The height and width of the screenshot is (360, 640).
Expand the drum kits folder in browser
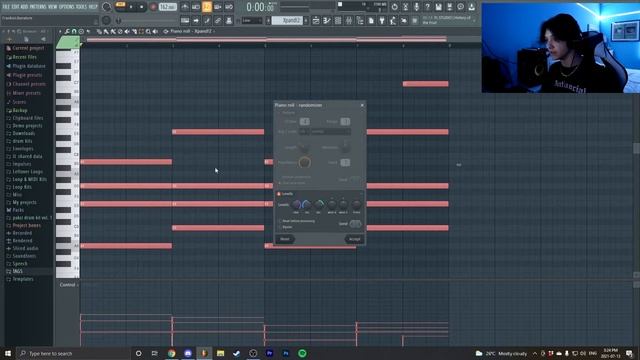[22, 141]
